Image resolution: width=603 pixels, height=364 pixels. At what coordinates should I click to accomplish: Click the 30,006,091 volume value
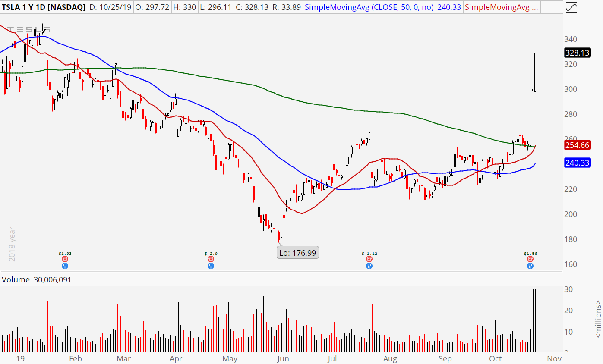click(53, 280)
